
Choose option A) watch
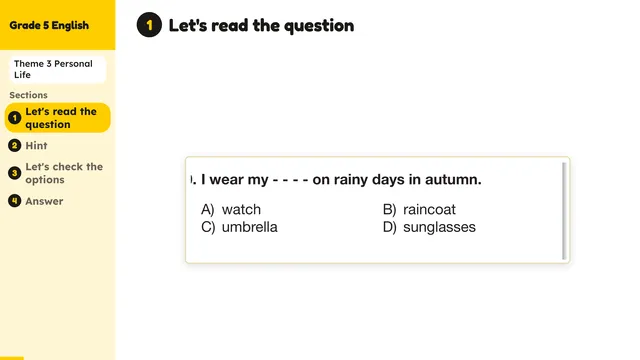231,209
